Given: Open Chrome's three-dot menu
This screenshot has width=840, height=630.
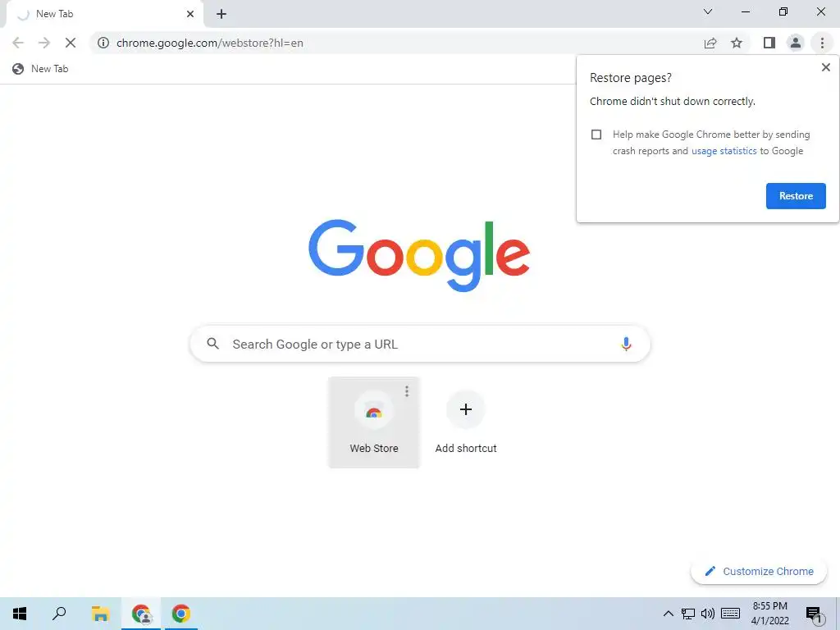Looking at the screenshot, I should tap(822, 43).
